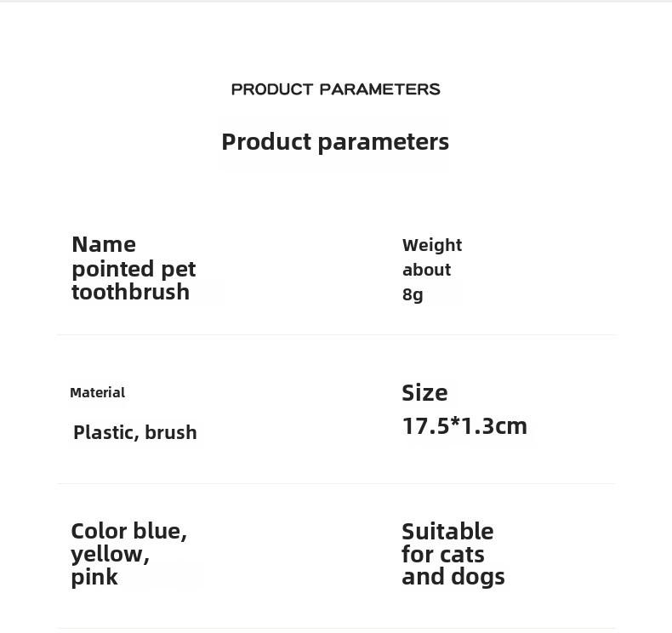This screenshot has height=633, width=672.
Task: Select the word toothbrush
Action: tap(131, 292)
